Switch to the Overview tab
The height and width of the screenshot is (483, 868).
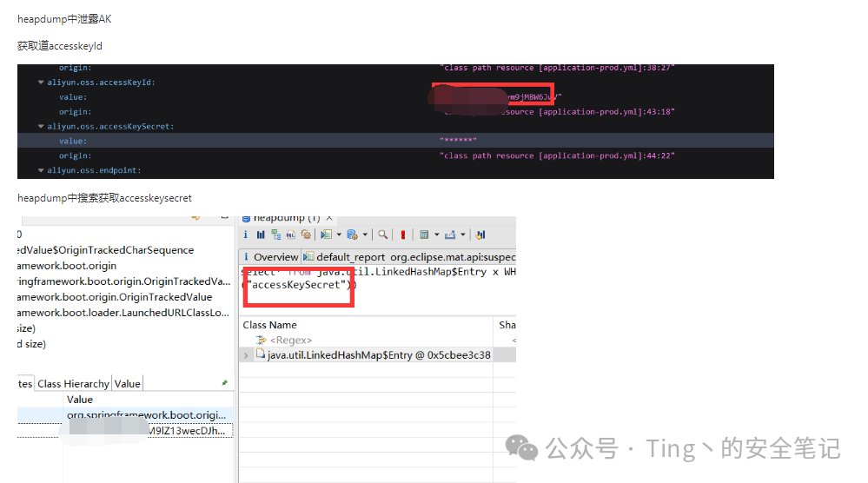coord(270,257)
